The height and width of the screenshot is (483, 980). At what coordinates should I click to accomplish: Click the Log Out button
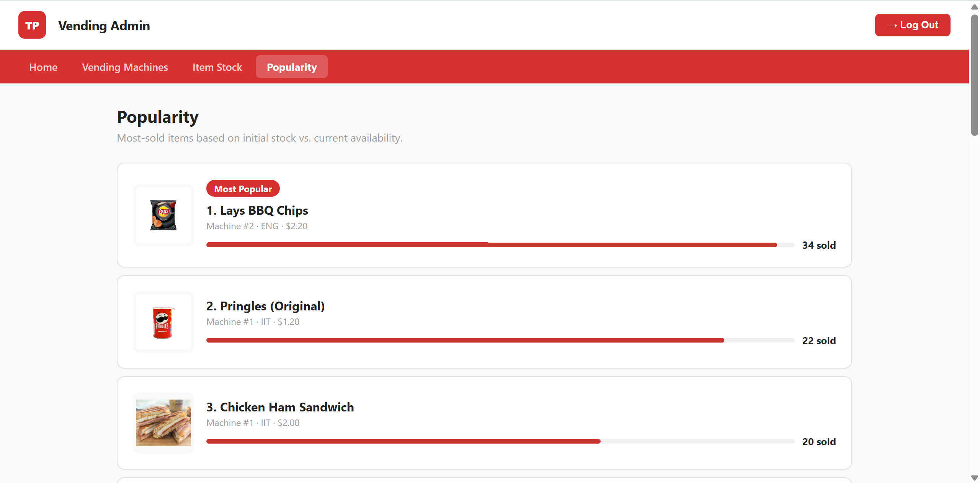pos(913,25)
